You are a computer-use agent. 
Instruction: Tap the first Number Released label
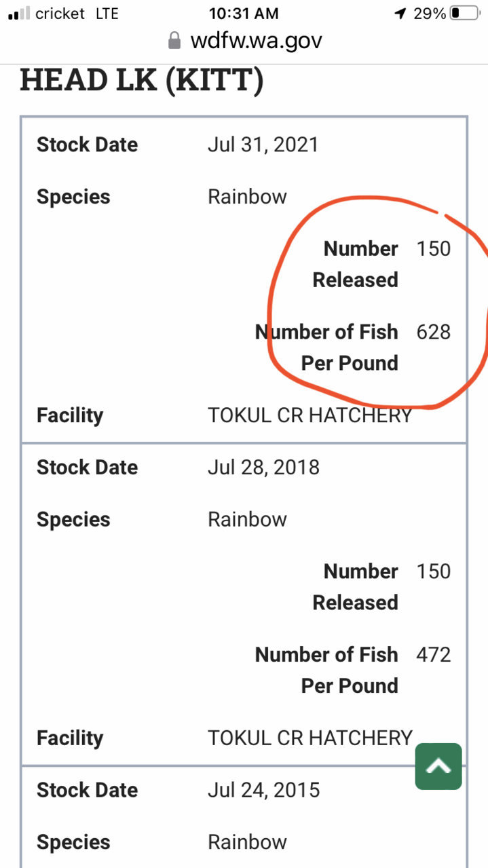point(355,264)
